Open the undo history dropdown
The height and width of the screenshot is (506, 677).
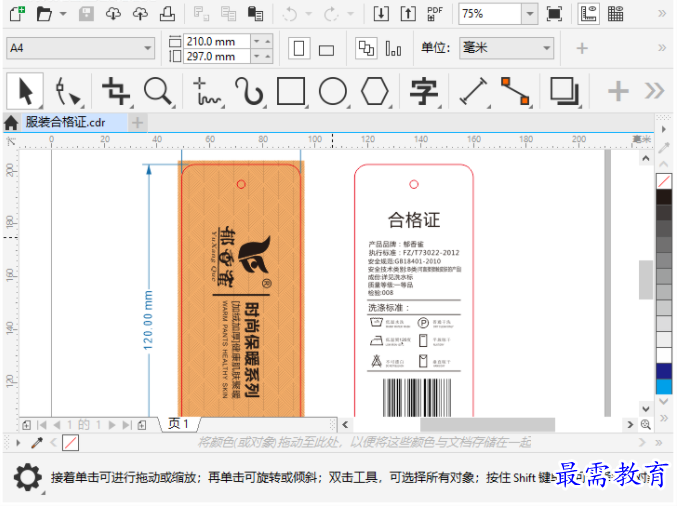point(309,14)
